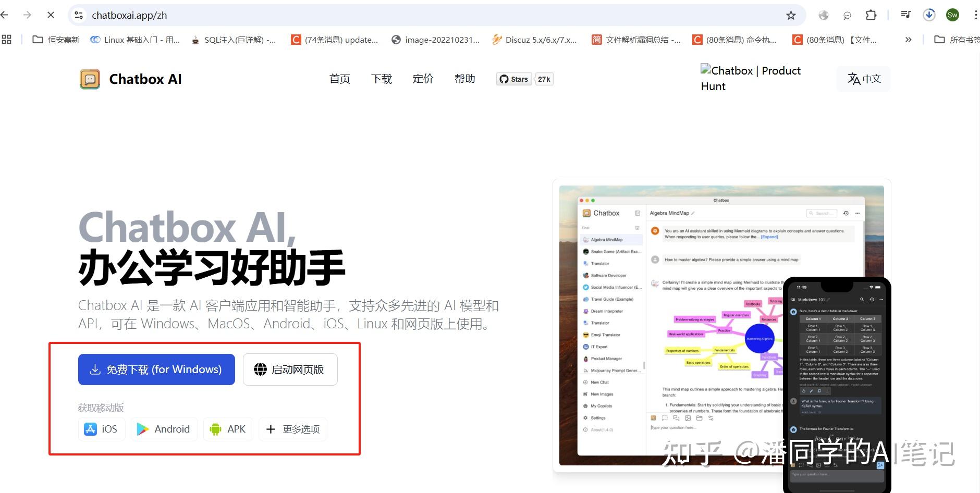
Task: Open the 帮助 nav item
Action: click(465, 79)
